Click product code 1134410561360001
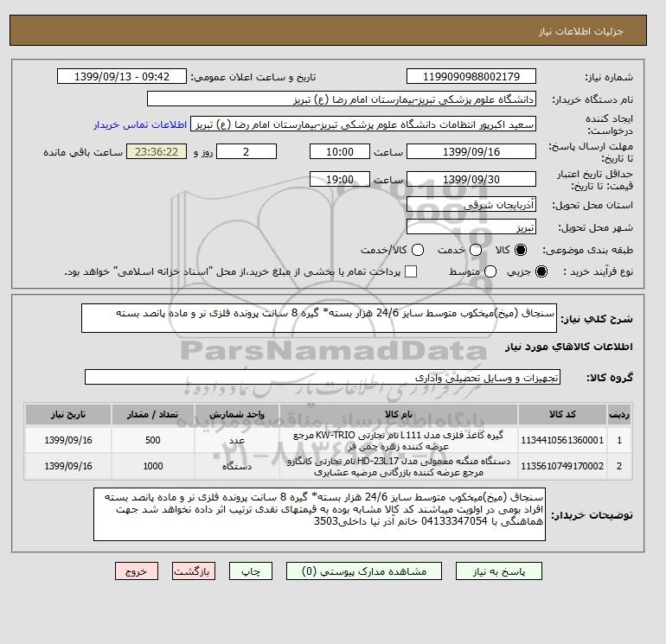Screen dimensions: 666x644 (x=562, y=440)
